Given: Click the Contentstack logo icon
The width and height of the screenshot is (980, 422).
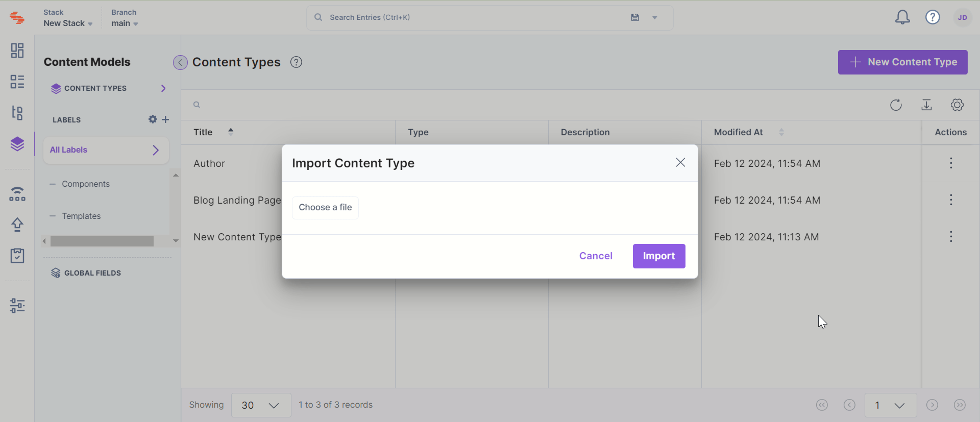Looking at the screenshot, I should [x=17, y=18].
